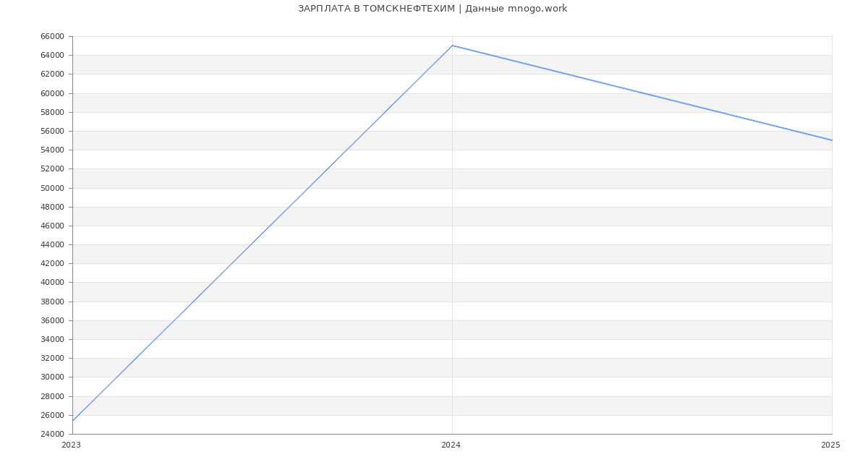Click the 36000 y-axis value

(x=52, y=320)
